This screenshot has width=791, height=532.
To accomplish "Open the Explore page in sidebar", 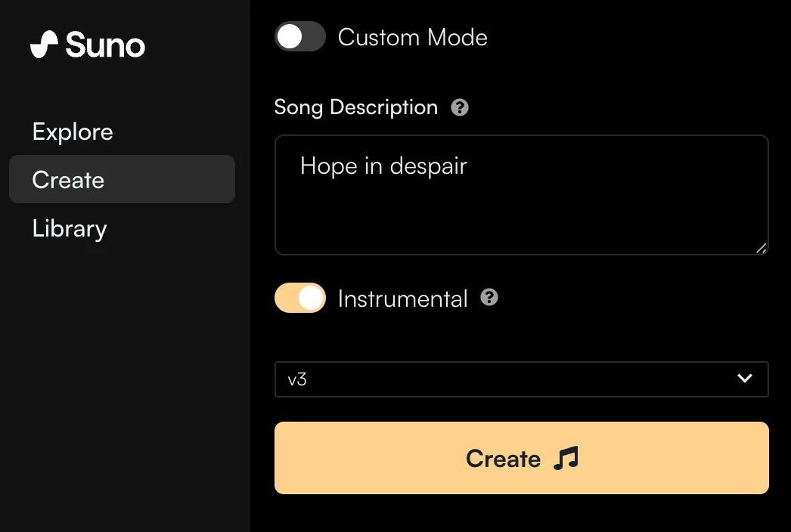I will (x=73, y=132).
